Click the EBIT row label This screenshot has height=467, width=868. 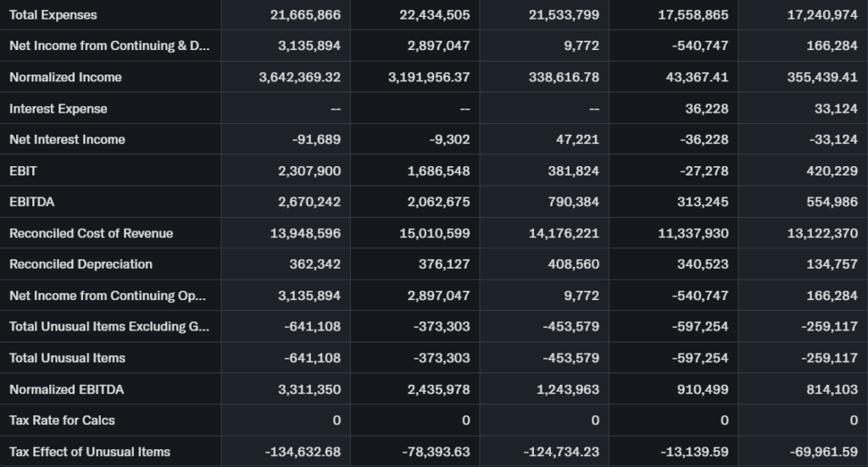pyautogui.click(x=24, y=171)
